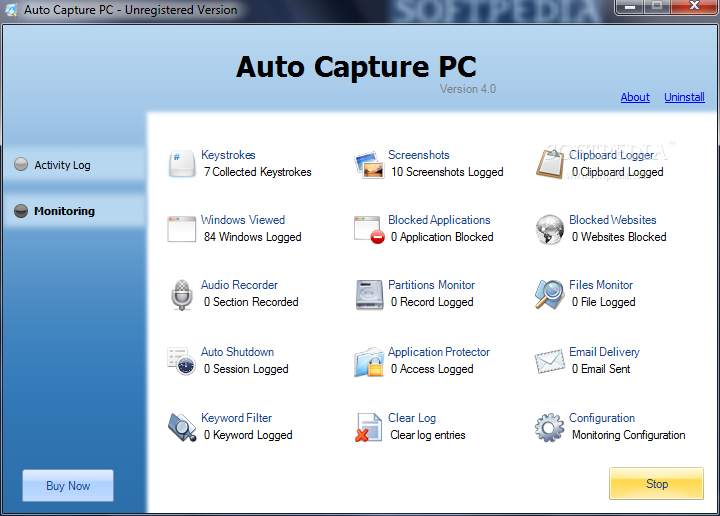Click the 'Clear log entries' text

(428, 435)
